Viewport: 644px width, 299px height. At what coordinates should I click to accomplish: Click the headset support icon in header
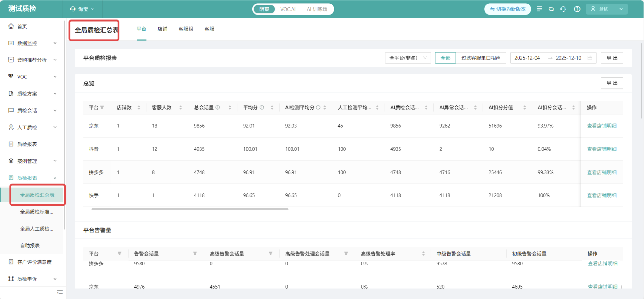pyautogui.click(x=563, y=9)
